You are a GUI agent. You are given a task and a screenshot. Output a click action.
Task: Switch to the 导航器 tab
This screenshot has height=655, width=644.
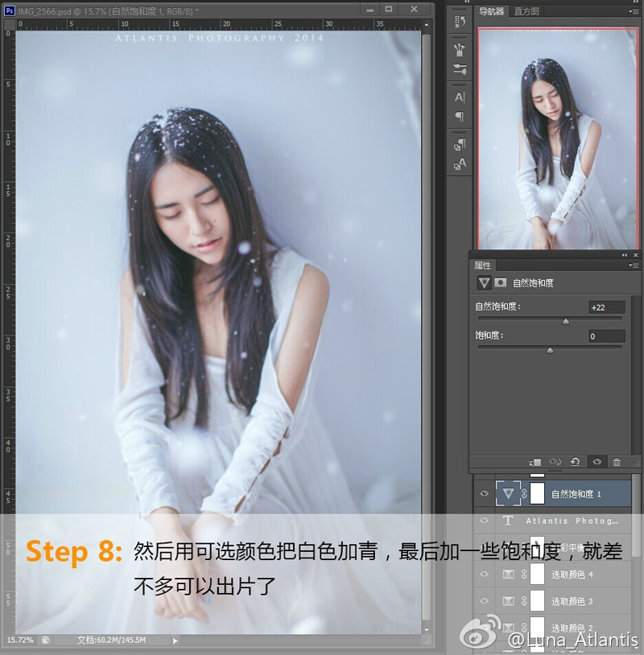(x=492, y=11)
